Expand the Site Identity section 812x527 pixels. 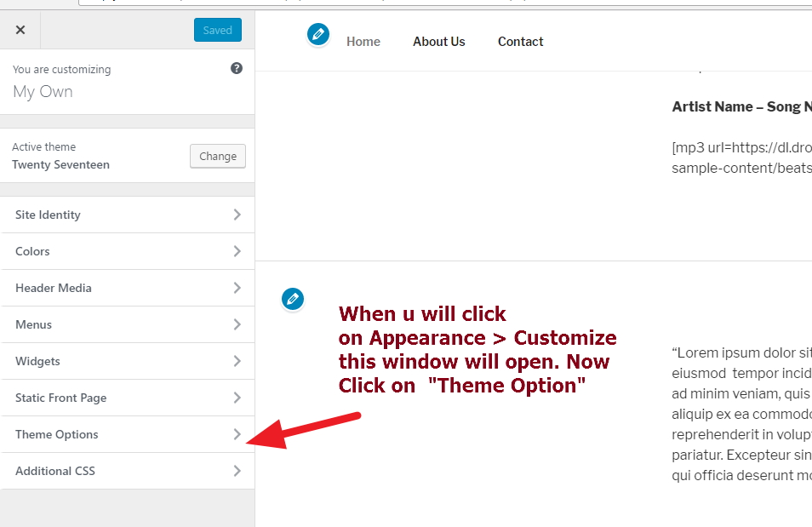point(128,215)
